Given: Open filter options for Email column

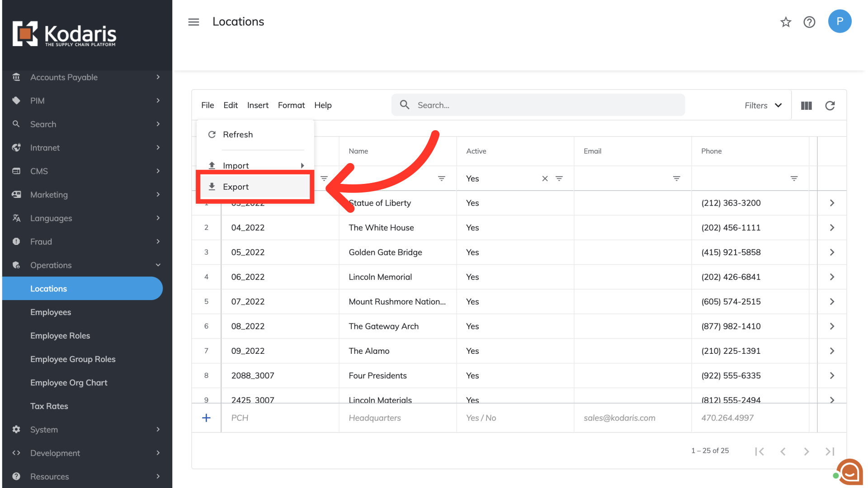Looking at the screenshot, I should pos(676,178).
